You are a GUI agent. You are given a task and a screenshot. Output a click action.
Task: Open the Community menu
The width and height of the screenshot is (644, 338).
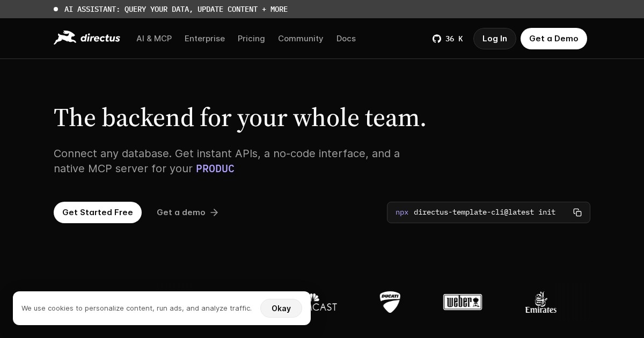(x=301, y=39)
